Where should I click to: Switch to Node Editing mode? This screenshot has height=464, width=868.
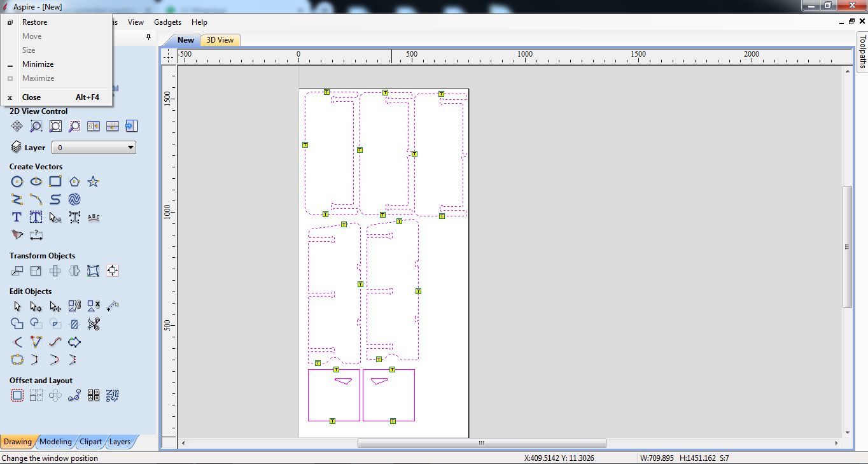pos(36,306)
